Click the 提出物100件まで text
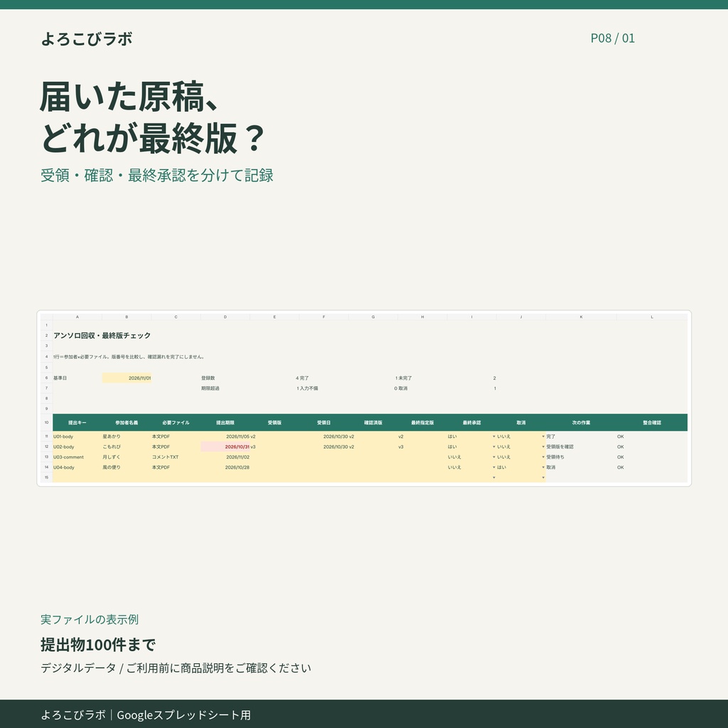 point(98,644)
